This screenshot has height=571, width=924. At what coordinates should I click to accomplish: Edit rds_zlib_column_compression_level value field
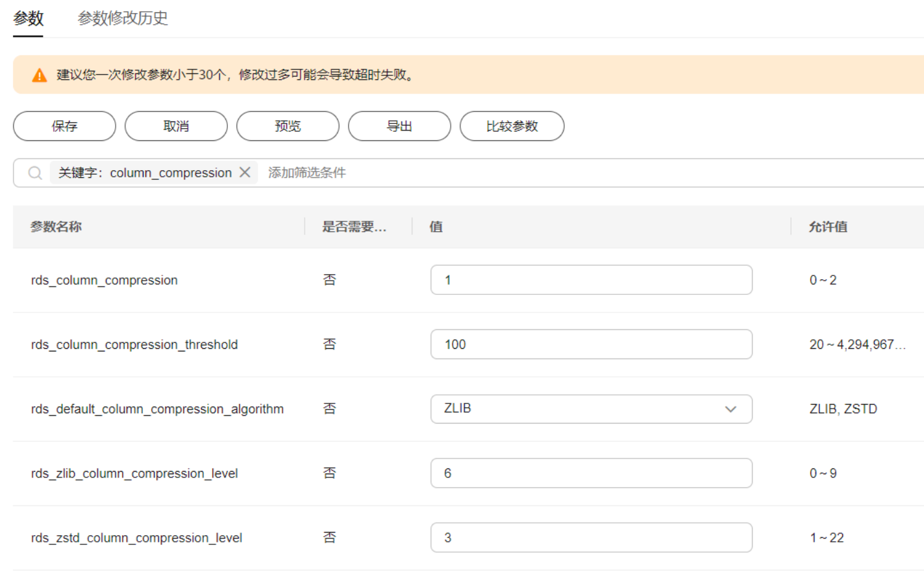coord(591,474)
